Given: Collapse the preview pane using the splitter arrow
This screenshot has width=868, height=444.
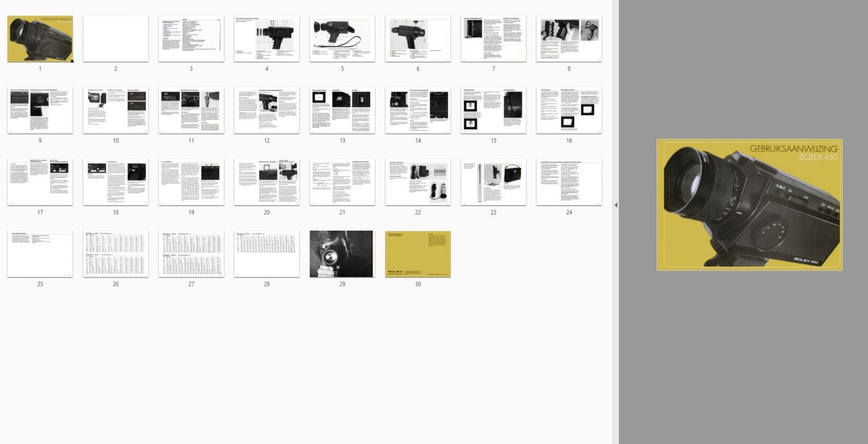Looking at the screenshot, I should pyautogui.click(x=616, y=205).
